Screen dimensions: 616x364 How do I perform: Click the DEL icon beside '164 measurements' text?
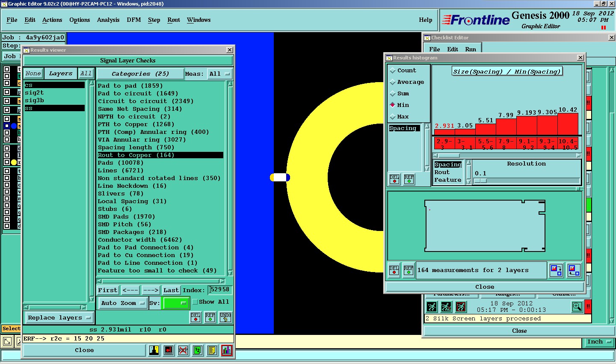(x=394, y=270)
